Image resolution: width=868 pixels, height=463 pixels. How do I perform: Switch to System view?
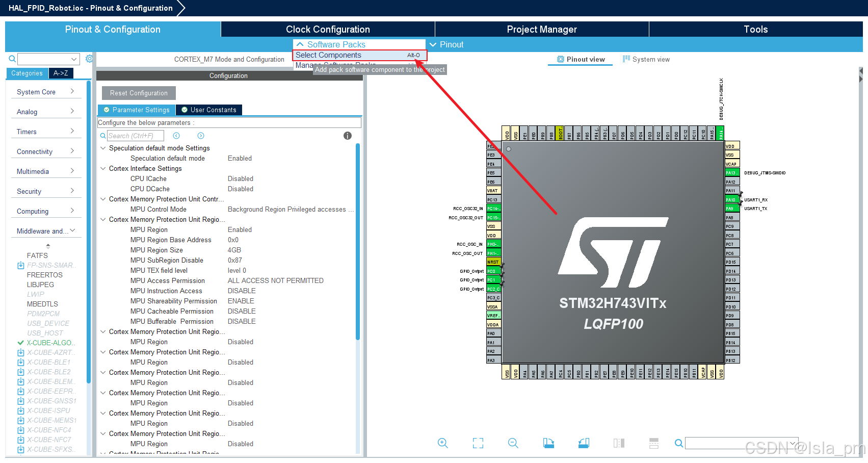pos(646,59)
